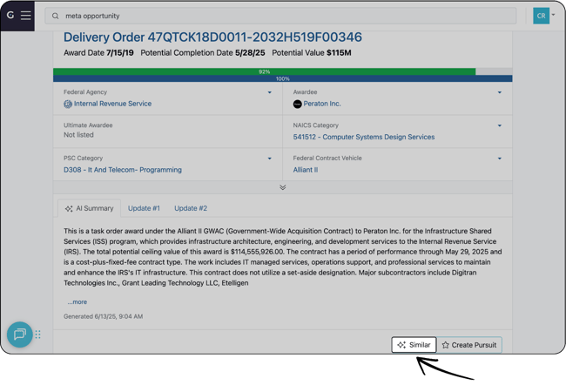Click the Generated 6/13/25, 9:04 AM timestamp

[x=104, y=316]
